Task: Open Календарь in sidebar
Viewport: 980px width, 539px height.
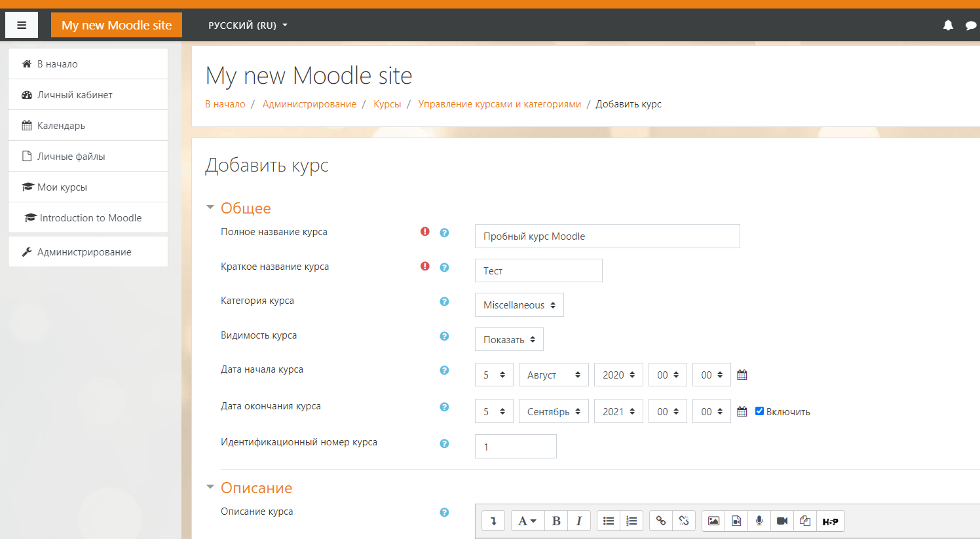Action: 88,125
